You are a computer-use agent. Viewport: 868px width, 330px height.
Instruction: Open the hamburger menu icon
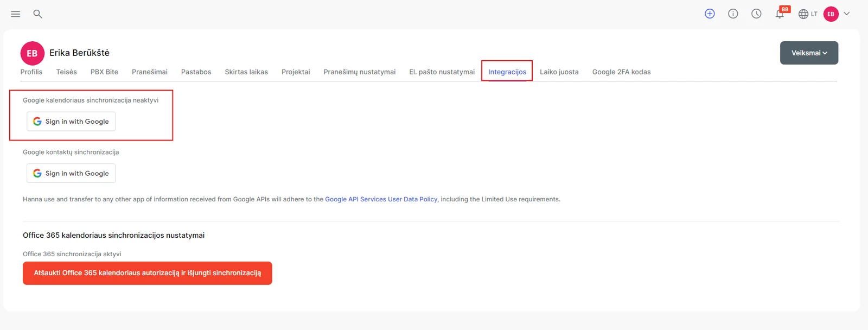click(16, 14)
